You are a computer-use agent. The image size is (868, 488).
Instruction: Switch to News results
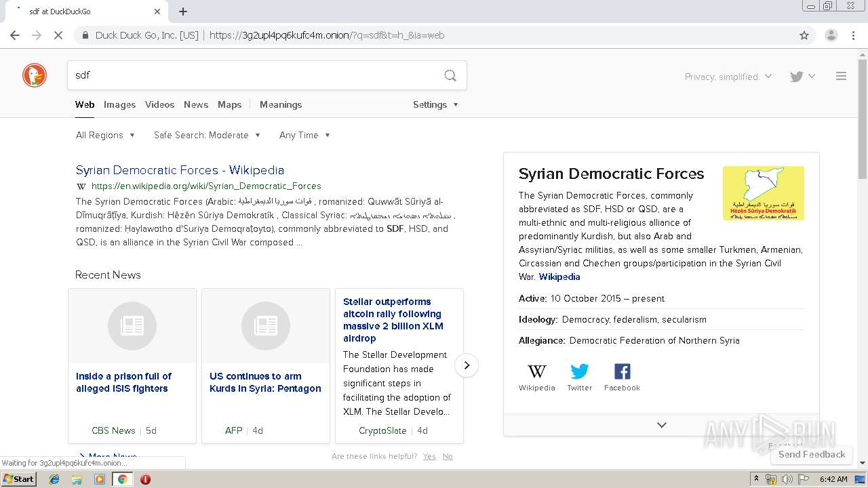click(196, 104)
